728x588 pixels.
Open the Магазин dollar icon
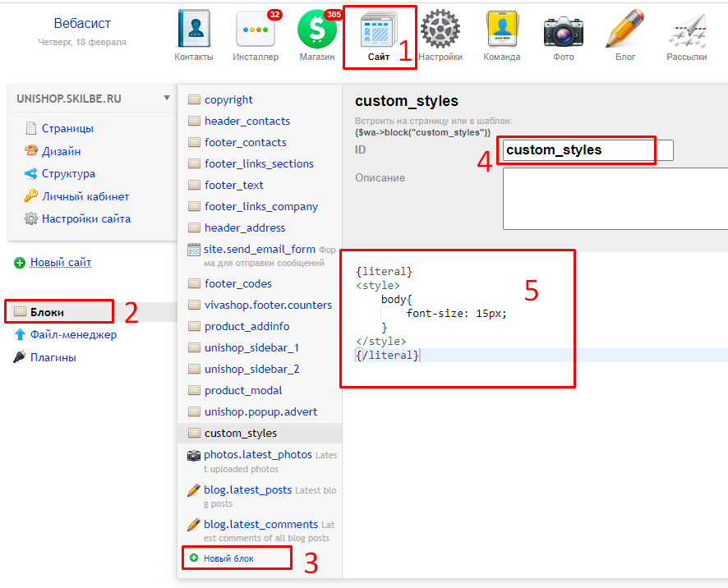pyautogui.click(x=317, y=31)
